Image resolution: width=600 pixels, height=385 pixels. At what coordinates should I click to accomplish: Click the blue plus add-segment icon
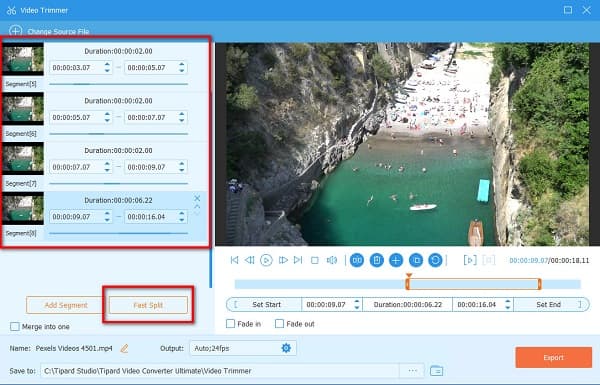coord(396,260)
